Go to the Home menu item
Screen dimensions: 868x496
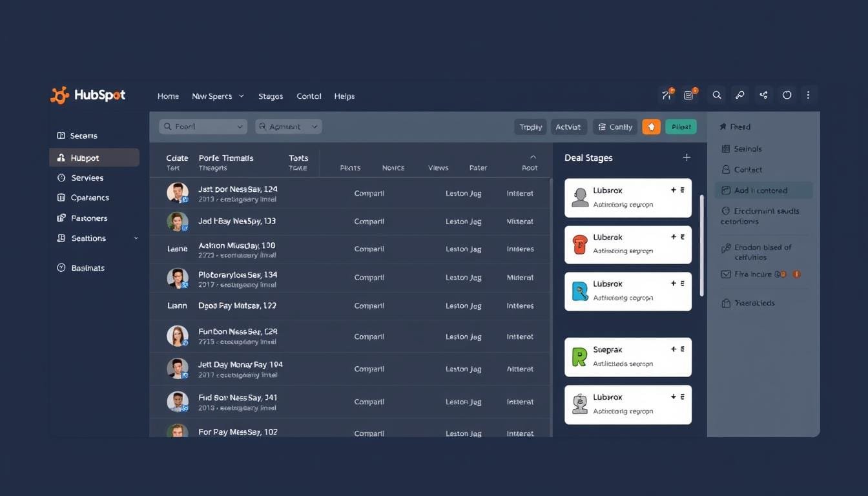(168, 96)
